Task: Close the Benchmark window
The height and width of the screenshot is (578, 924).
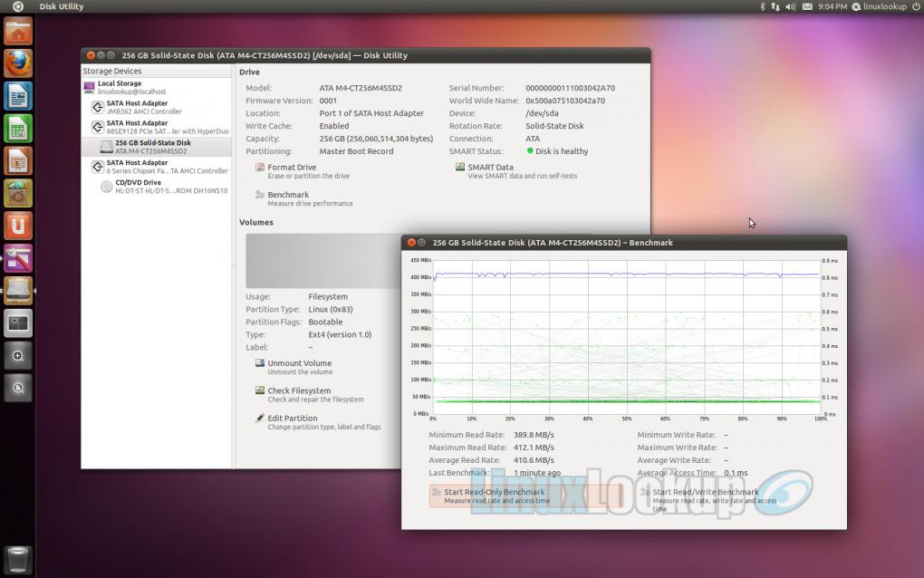Action: (x=411, y=242)
